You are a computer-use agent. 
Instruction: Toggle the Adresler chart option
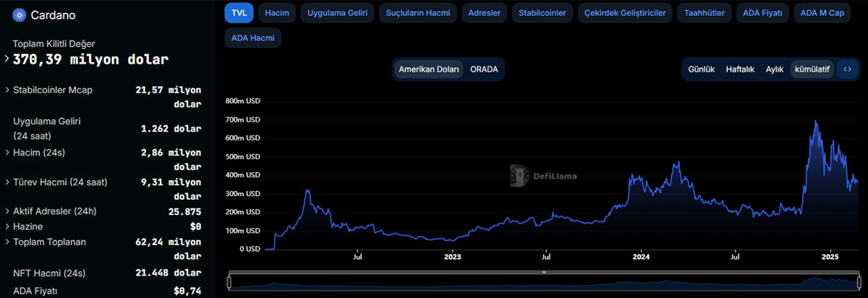pyautogui.click(x=484, y=13)
